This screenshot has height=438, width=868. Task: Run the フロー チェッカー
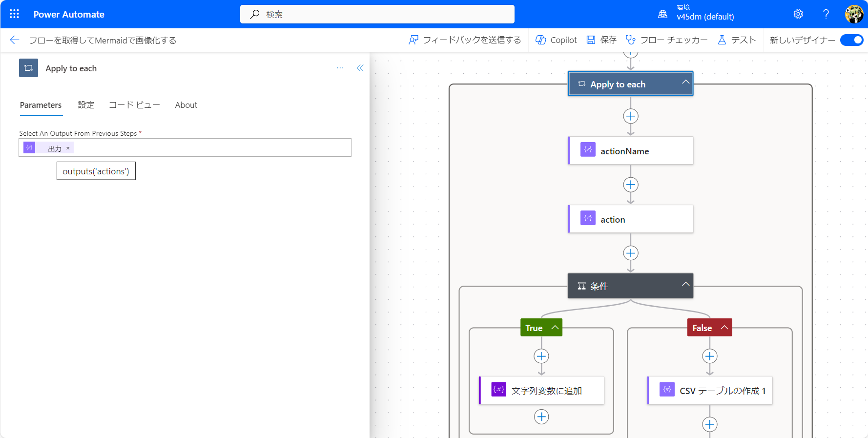tap(666, 40)
